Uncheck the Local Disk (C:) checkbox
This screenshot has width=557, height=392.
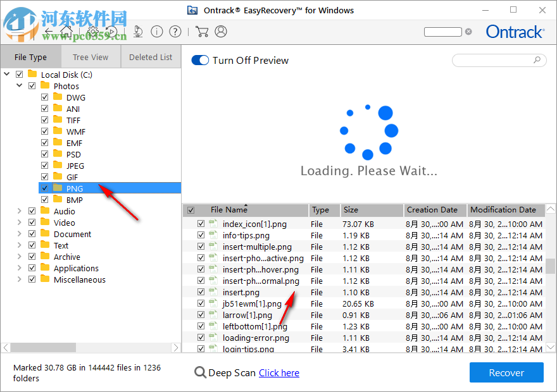20,74
